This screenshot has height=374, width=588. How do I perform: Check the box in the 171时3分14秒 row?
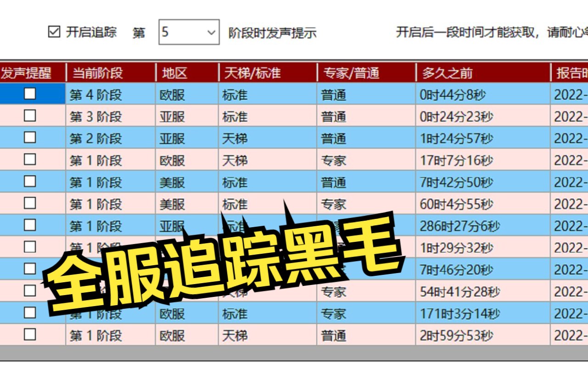point(30,313)
